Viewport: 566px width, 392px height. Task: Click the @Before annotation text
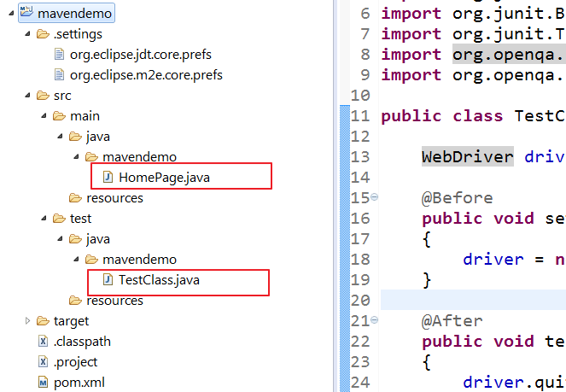(458, 198)
